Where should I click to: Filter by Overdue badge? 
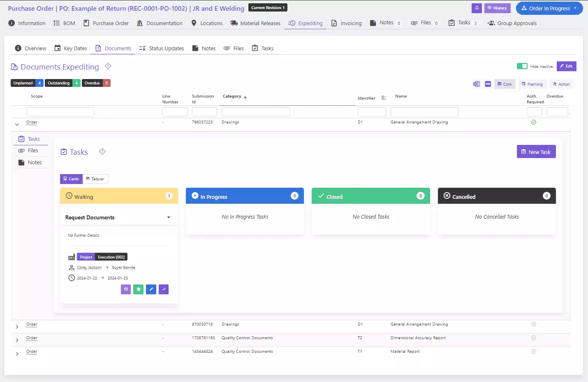(x=96, y=83)
